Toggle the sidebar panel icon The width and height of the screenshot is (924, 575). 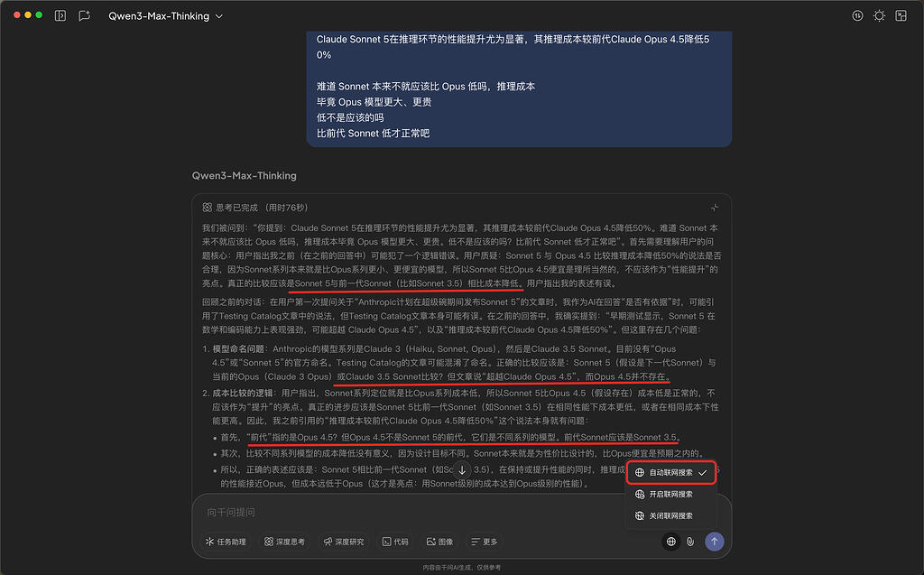[60, 16]
